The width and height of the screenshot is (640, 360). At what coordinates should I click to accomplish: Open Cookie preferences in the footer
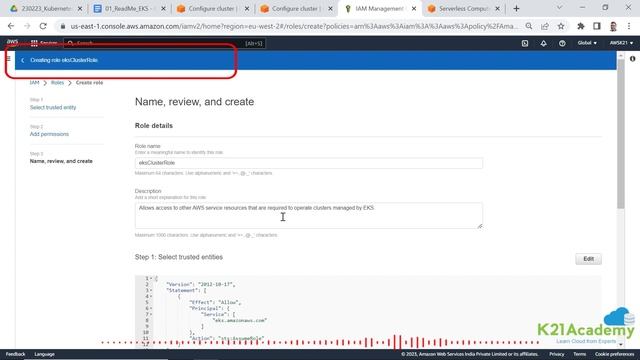pyautogui.click(x=614, y=354)
